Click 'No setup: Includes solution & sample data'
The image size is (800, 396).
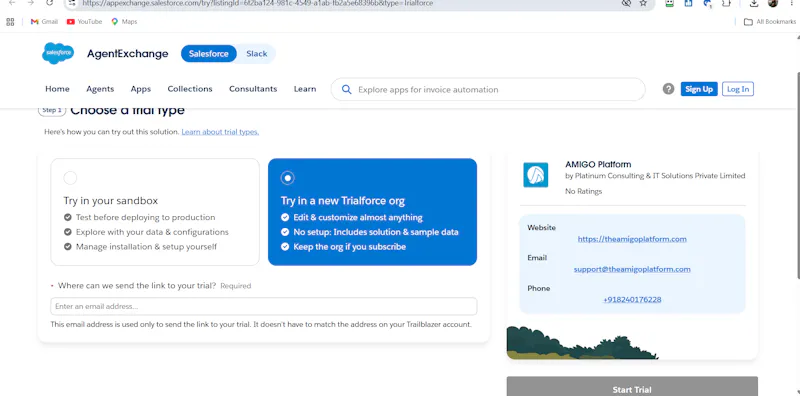pos(376,232)
